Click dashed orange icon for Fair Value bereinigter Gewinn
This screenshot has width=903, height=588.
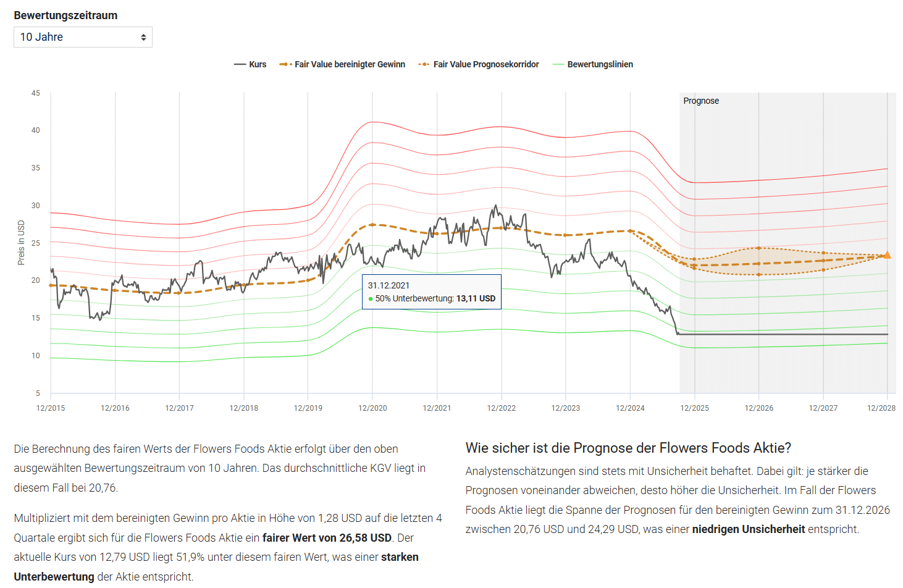coord(285,64)
